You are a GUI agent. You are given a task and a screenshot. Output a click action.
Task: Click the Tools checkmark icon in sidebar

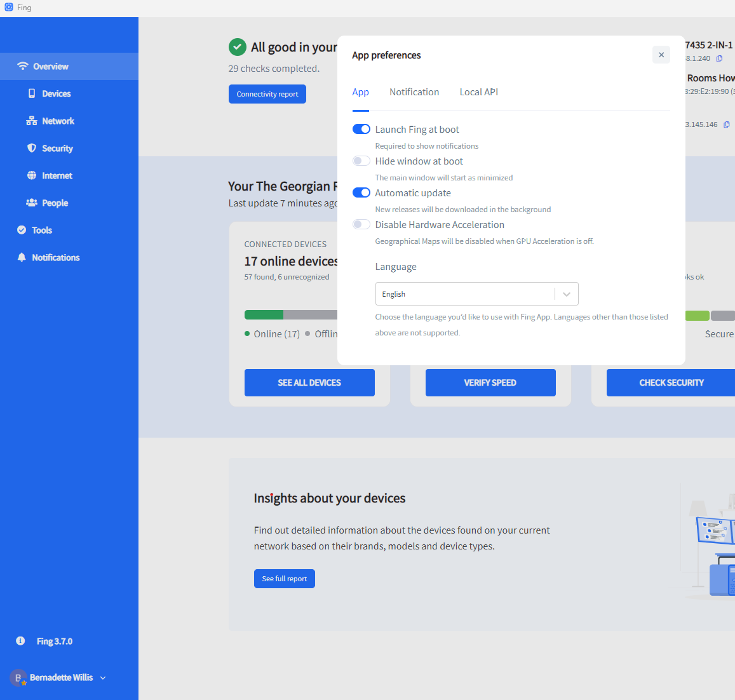click(x=22, y=230)
